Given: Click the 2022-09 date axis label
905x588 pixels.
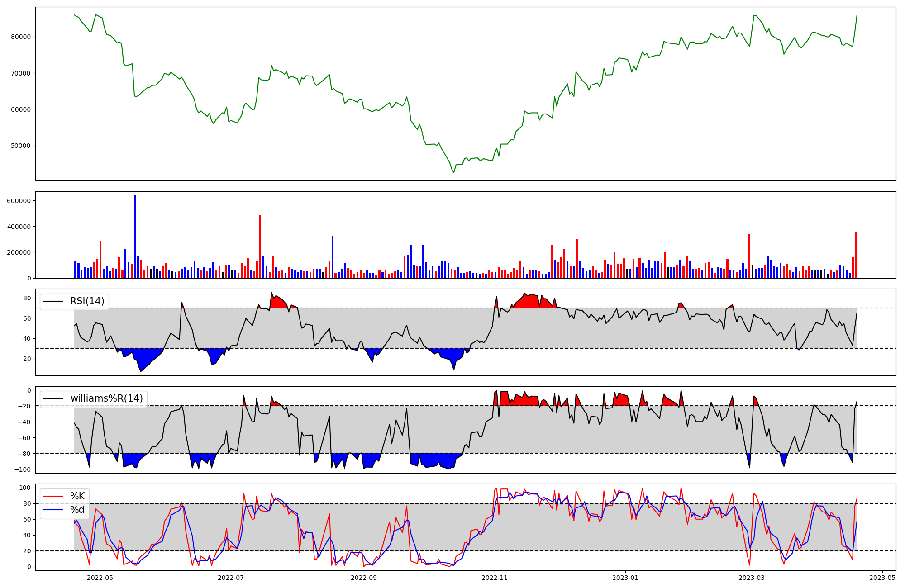Looking at the screenshot, I should [x=364, y=578].
